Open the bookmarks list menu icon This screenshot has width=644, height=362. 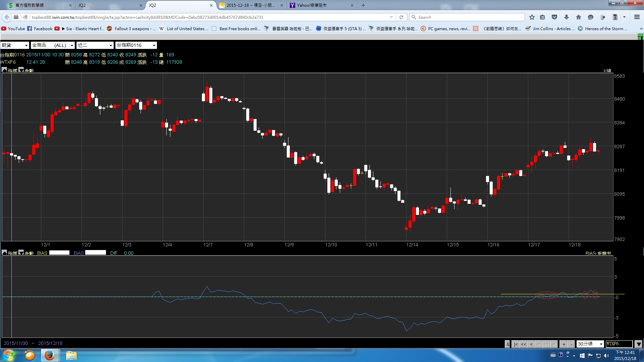tap(542, 17)
